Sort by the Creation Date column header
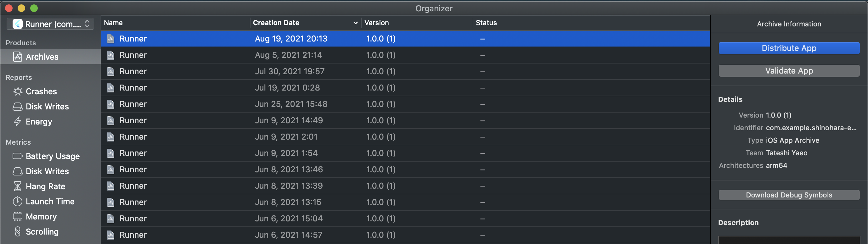 (x=306, y=23)
